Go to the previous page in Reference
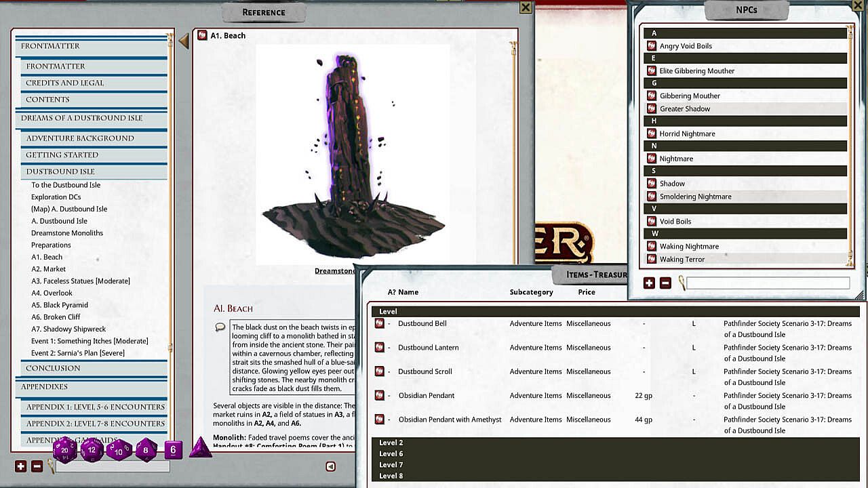Screen dimensions: 868x488 [330, 466]
